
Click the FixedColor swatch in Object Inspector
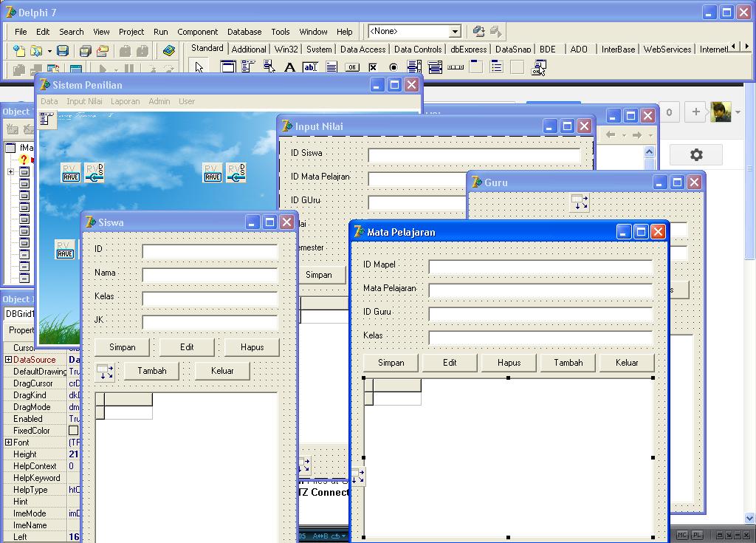(74, 431)
